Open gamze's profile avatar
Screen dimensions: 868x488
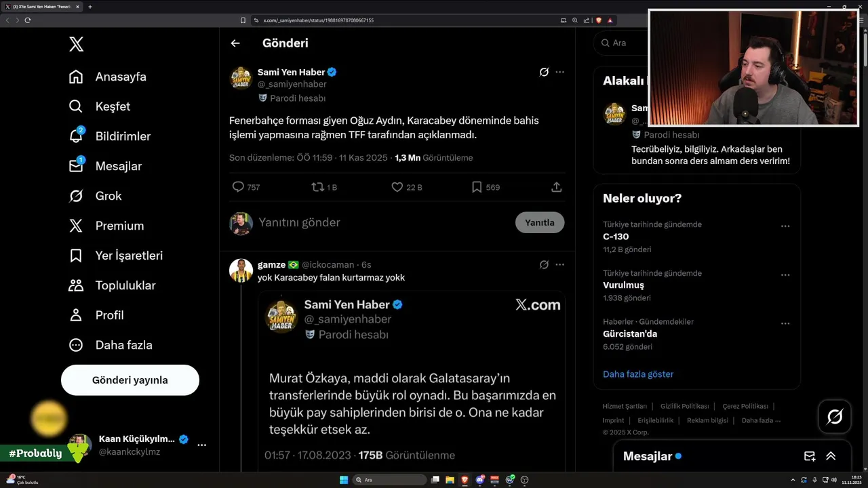pos(241,270)
